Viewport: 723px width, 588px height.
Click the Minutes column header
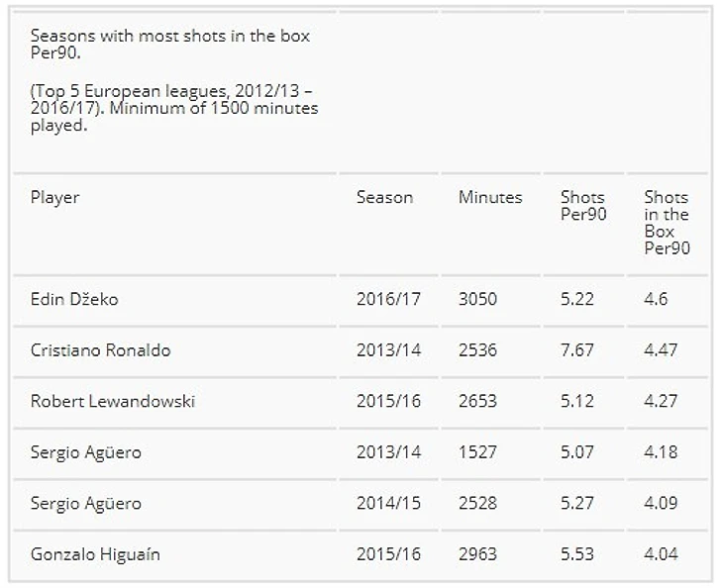(x=490, y=197)
